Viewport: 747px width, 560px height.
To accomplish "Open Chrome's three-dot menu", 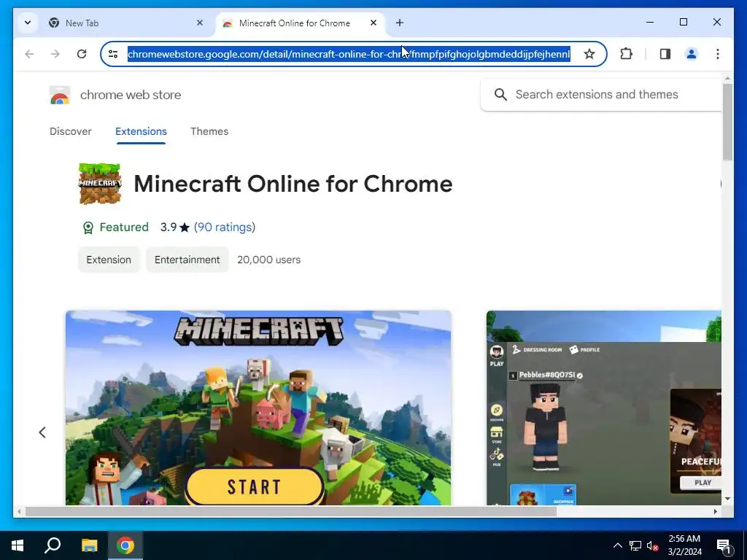I will pyautogui.click(x=718, y=54).
